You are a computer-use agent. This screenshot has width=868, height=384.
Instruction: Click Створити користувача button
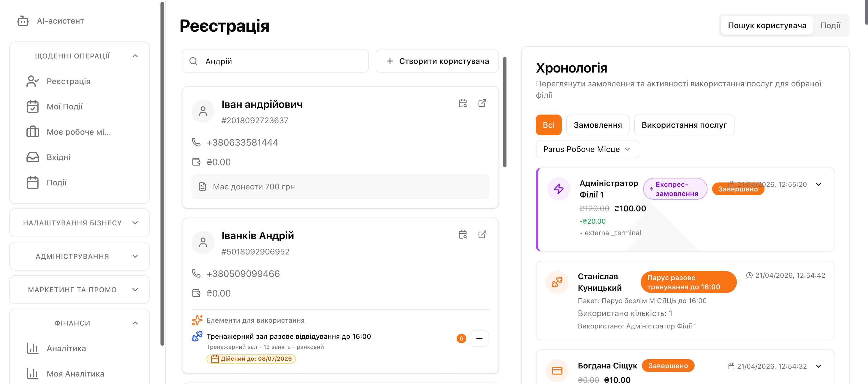tap(437, 61)
